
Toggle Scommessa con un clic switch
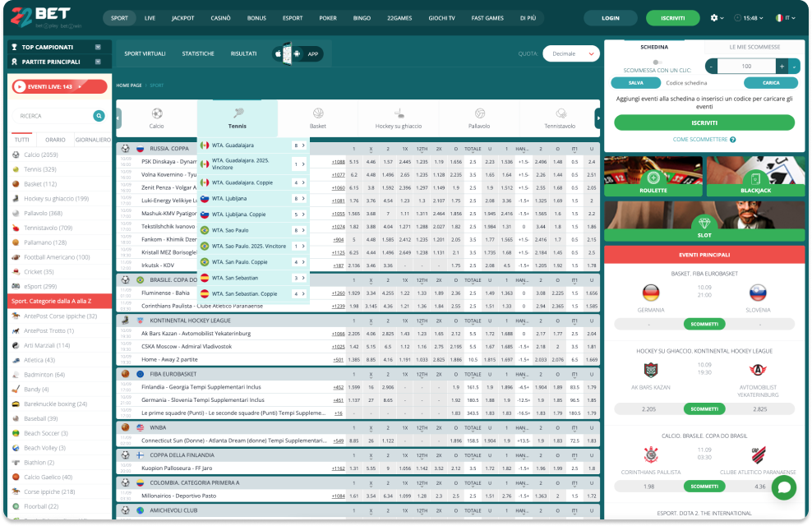[657, 62]
